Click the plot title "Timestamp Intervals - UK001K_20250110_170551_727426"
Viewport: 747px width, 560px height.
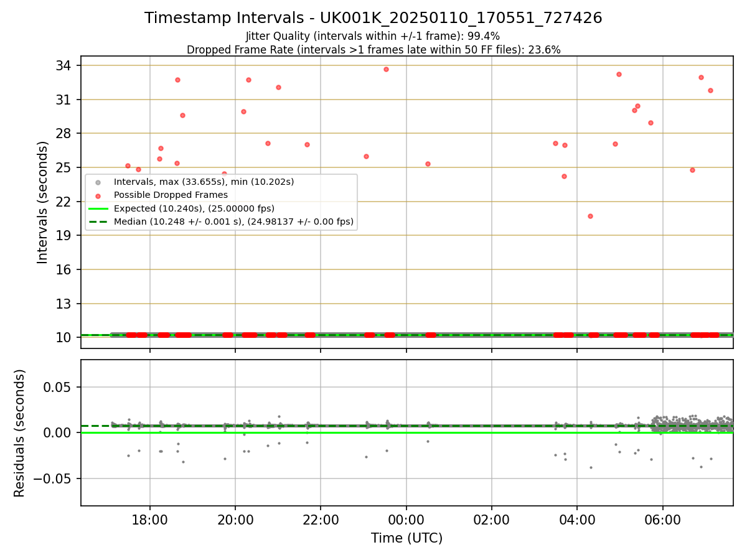pos(374,18)
